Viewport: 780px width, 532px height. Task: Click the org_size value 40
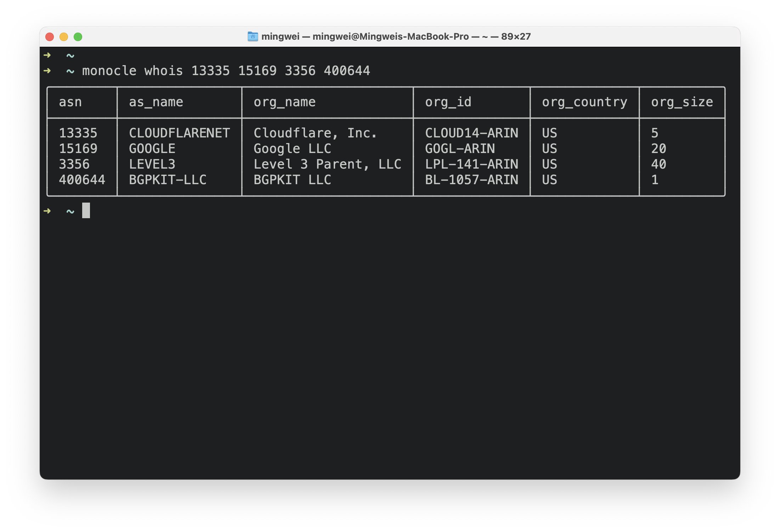(659, 164)
